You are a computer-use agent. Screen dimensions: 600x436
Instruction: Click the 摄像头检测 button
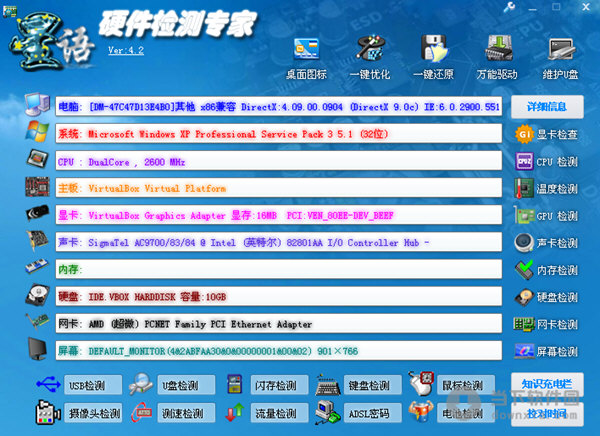click(93, 413)
